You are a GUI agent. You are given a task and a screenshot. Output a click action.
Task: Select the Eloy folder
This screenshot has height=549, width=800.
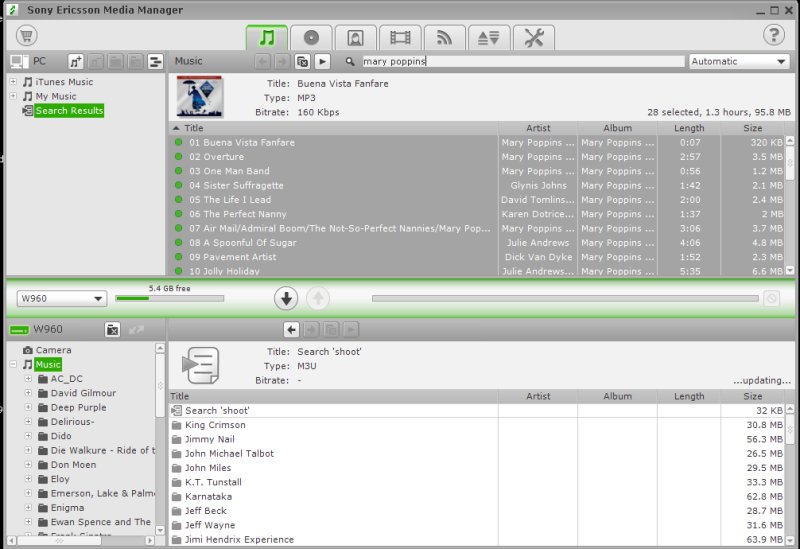60,479
